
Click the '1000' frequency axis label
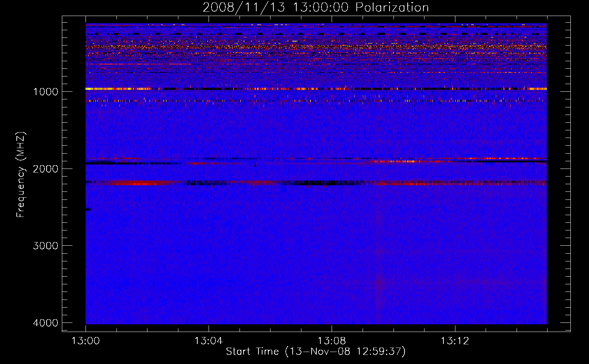coord(46,91)
